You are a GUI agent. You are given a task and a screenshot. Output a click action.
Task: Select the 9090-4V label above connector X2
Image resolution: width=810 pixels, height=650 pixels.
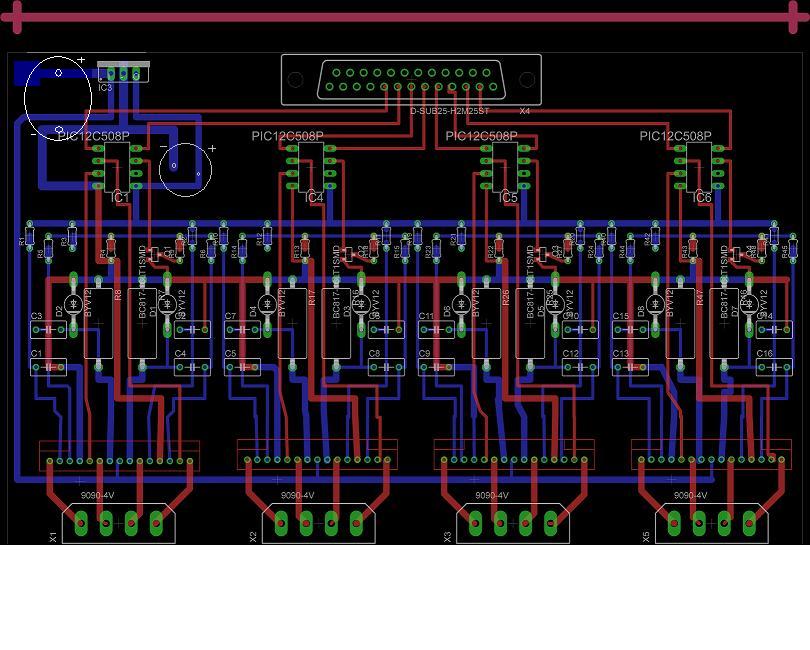click(298, 496)
